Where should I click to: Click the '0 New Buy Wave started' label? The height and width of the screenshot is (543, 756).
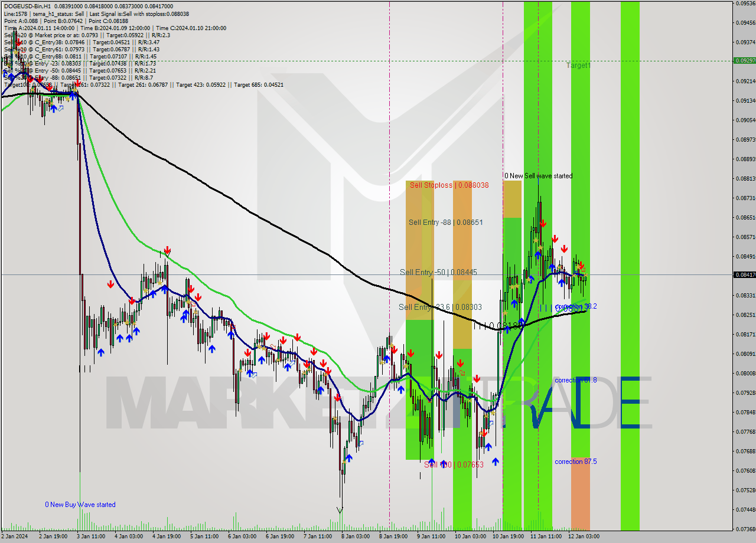pyautogui.click(x=80, y=505)
